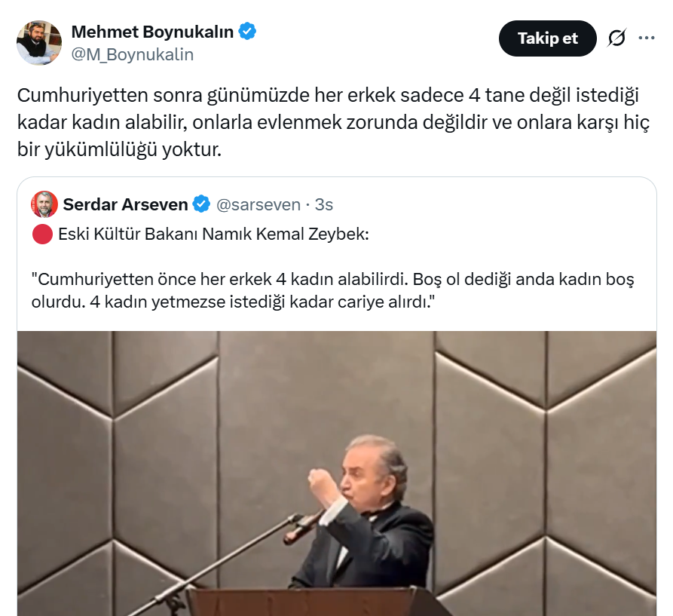
Task: Click the red circle emoji in quoted tweet
Action: tap(42, 234)
